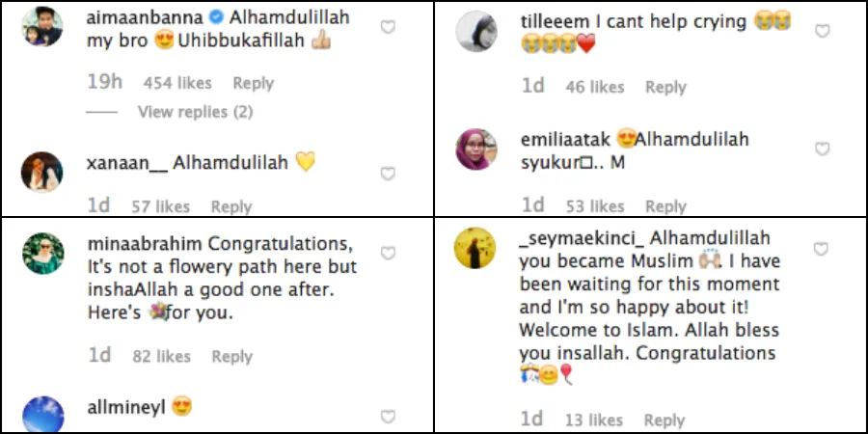Open emiliaatak's profile avatar

coord(476,149)
